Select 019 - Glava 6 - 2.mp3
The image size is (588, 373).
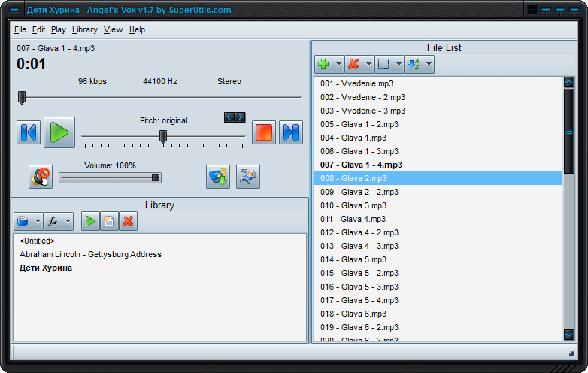click(x=438, y=327)
